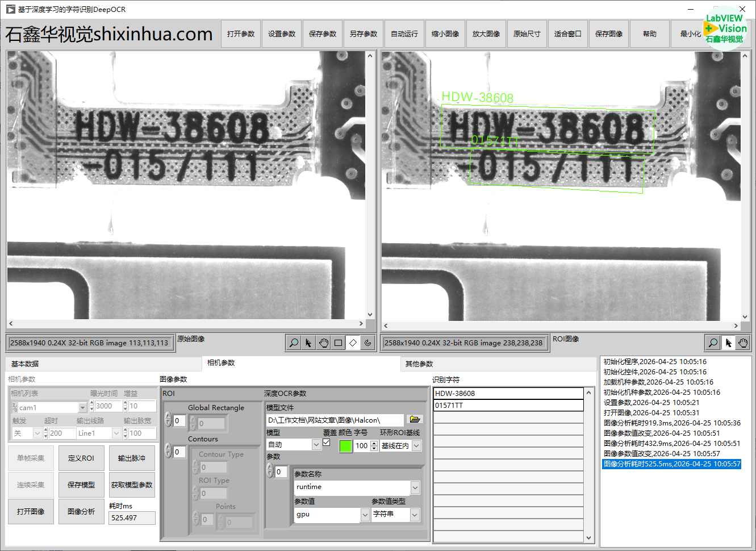Switch to the 基本数据 tab
Image resolution: width=756 pixels, height=551 pixels.
(x=25, y=364)
